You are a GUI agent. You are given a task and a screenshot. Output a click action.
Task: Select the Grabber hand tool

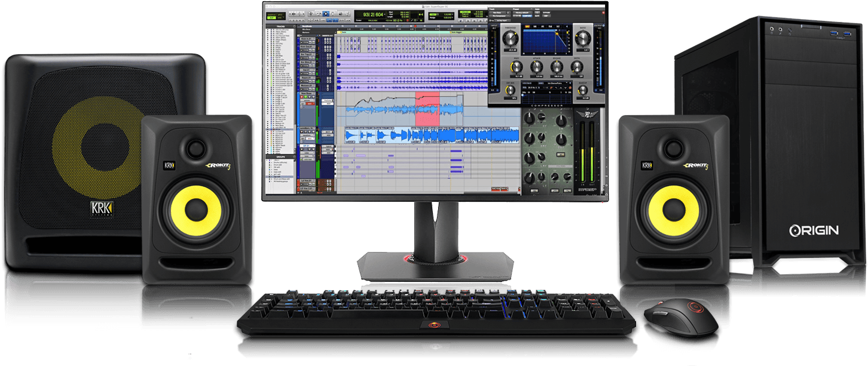coord(332,14)
